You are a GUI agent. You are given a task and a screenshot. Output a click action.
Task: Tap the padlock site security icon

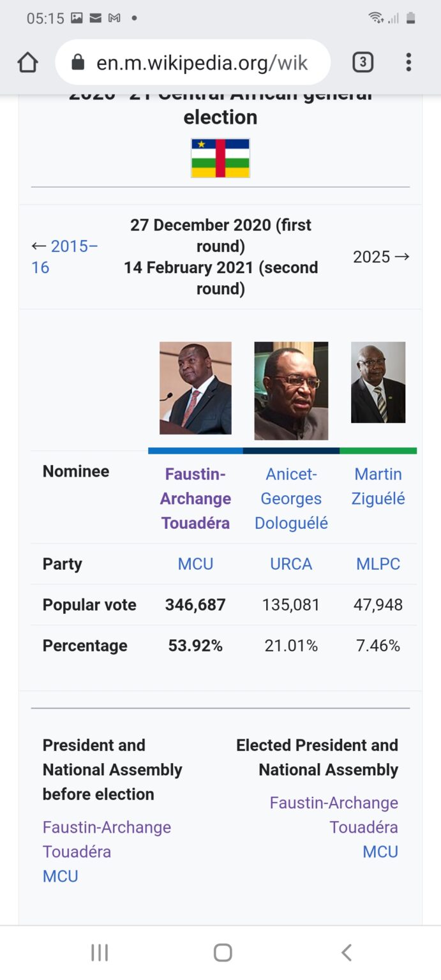point(78,63)
